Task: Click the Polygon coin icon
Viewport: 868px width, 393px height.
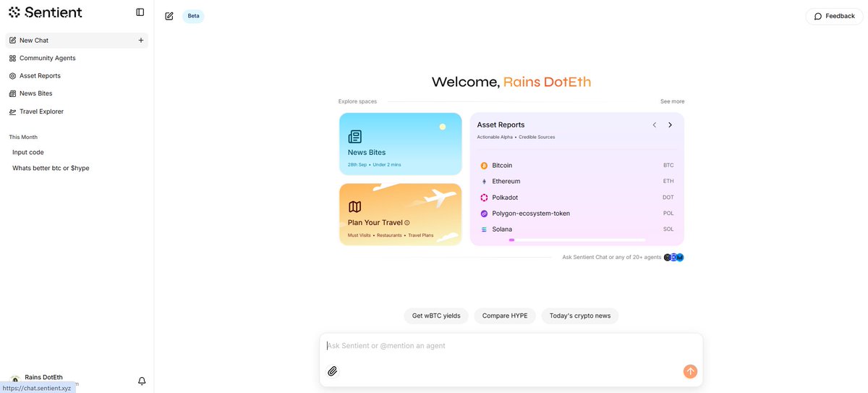Action: pos(484,214)
